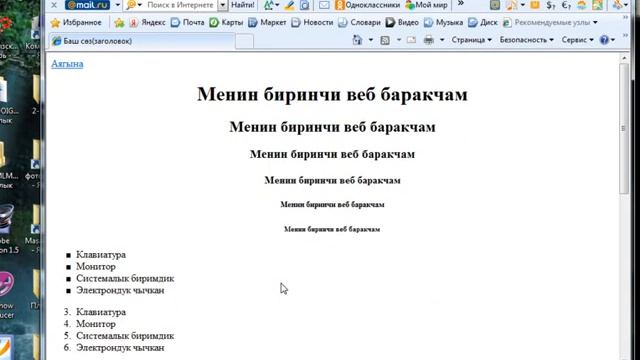Screen dimensions: 640x360
Task: Click the weather icon in Mail.ru toolbar
Action: point(582,5)
